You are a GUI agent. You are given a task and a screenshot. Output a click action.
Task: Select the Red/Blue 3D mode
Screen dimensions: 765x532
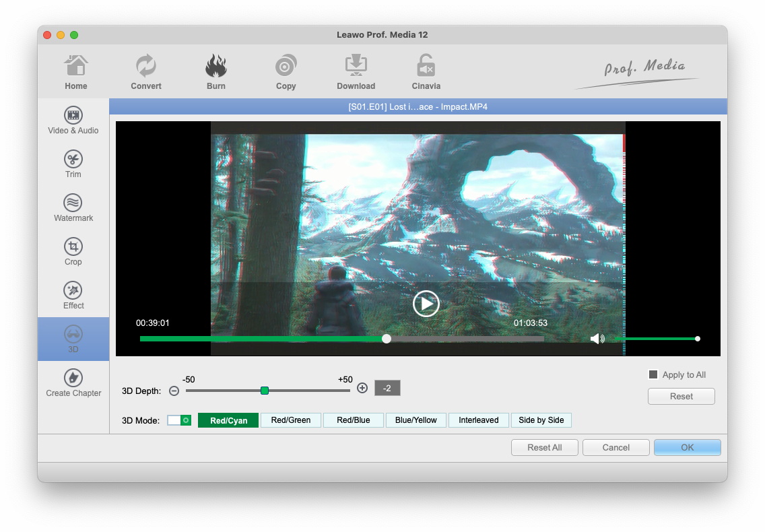point(354,420)
